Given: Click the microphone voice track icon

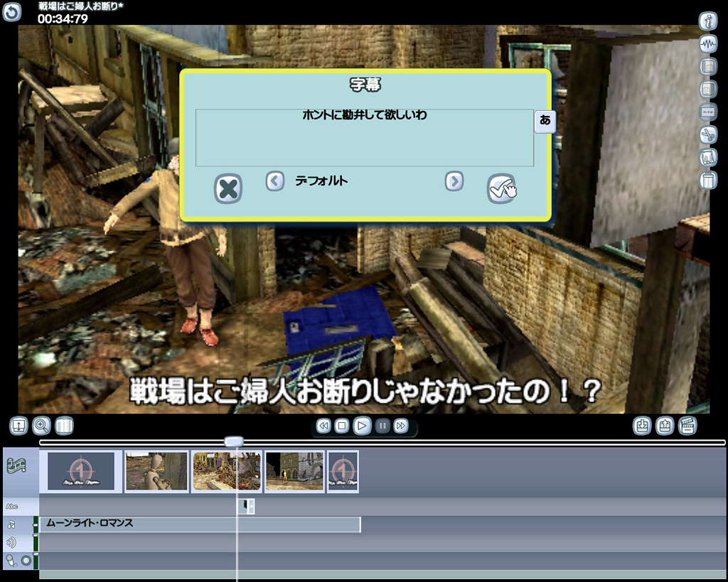Looking at the screenshot, I should tap(11, 561).
